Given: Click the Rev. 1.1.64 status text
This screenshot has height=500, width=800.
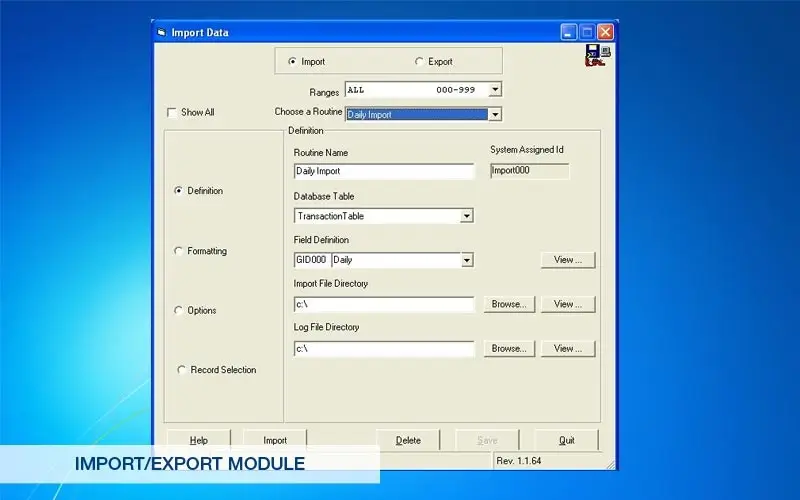Looking at the screenshot, I should click(x=518, y=461).
